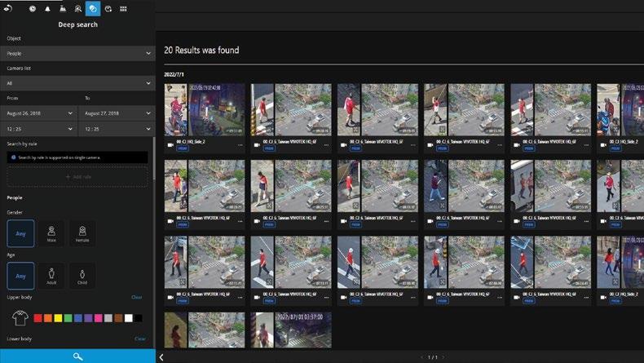This screenshot has width=644, height=363.
Task: Pick the green upper body color swatch
Action: click(x=68, y=318)
